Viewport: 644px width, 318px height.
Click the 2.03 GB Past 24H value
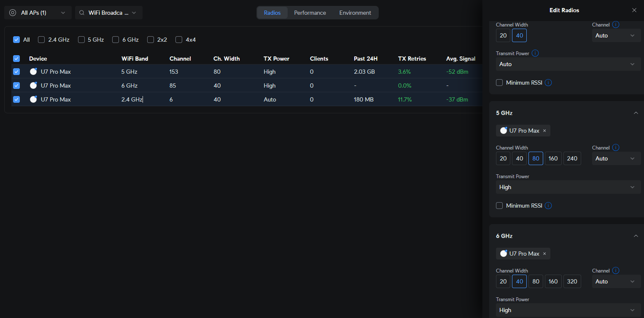tap(364, 72)
